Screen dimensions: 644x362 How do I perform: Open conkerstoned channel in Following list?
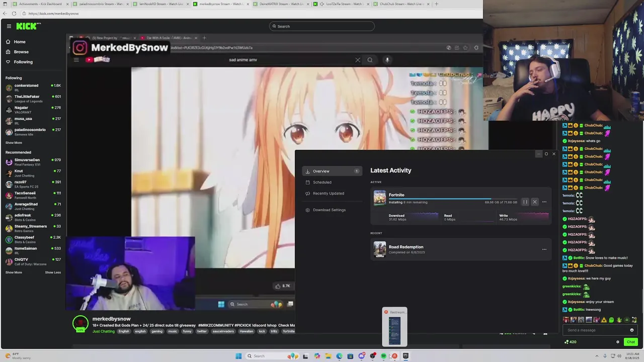coord(33,87)
